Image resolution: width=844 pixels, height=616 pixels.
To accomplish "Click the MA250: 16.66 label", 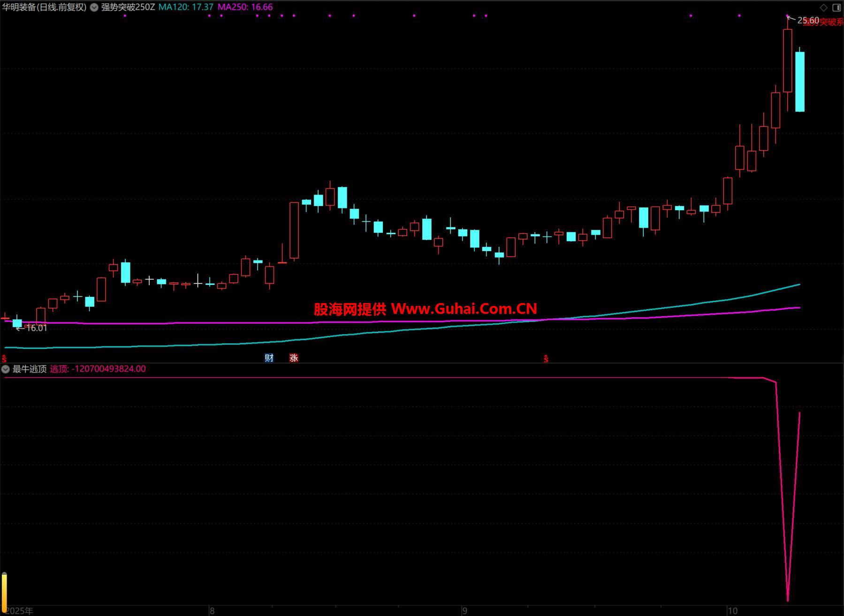I will 245,8.
